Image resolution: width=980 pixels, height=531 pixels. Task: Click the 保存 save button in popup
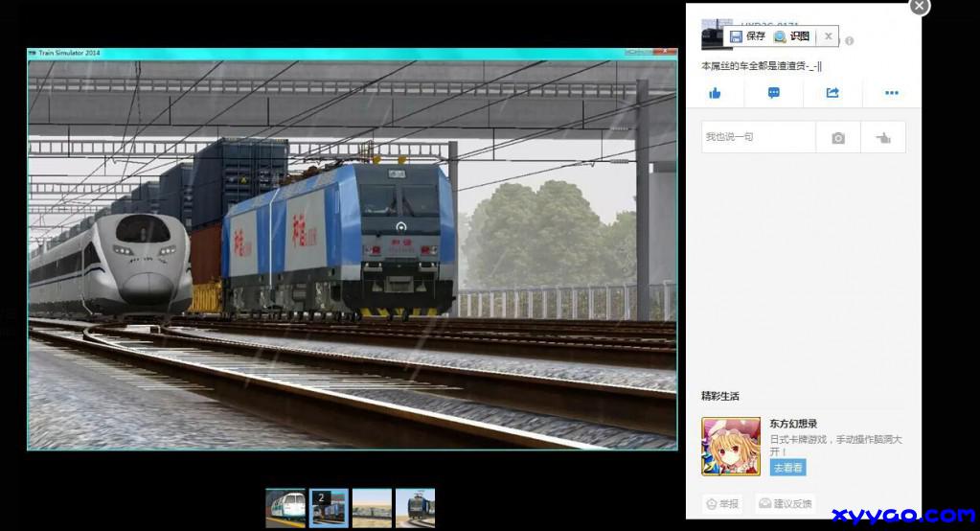(x=747, y=36)
